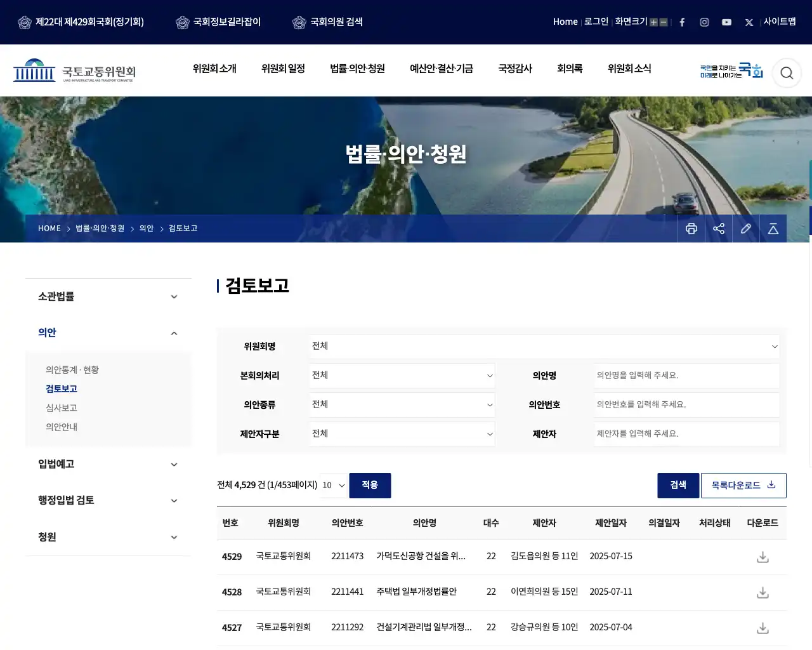Open the 위원회명 dropdown

click(544, 346)
